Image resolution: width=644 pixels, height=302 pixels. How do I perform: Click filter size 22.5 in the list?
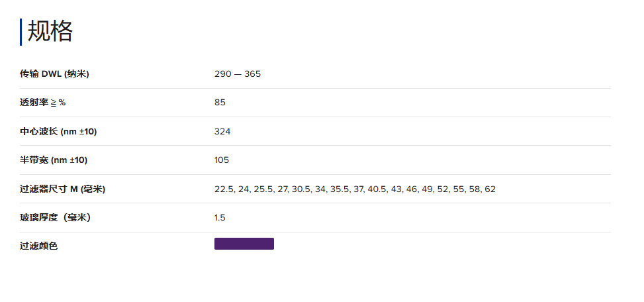(224, 189)
